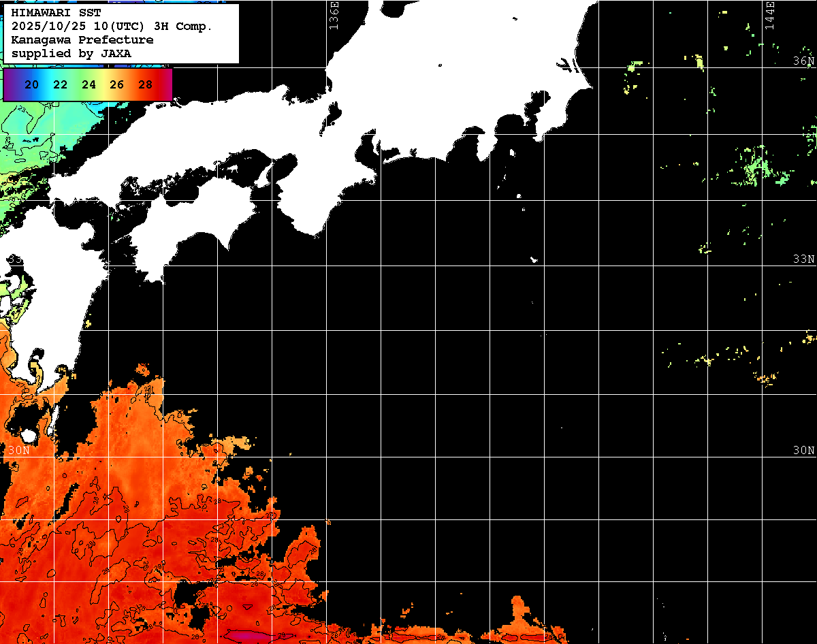Screen dimensions: 817x644
Task: Select the 36N latitude label
Action: click(x=803, y=61)
